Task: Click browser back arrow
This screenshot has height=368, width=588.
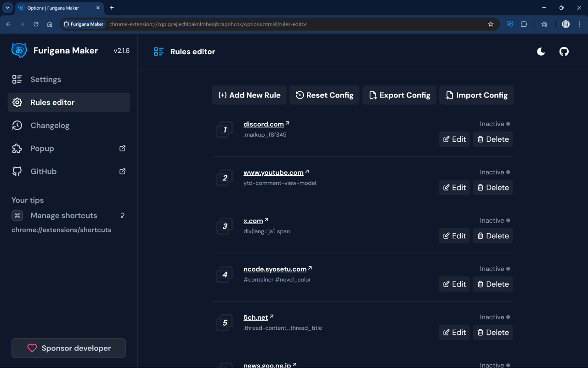Action: tap(8, 24)
